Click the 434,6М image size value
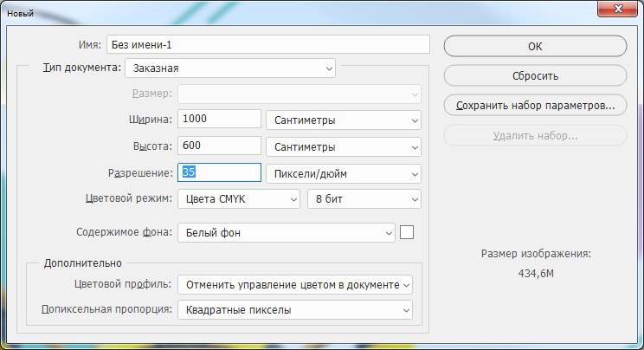The image size is (644, 350). tap(536, 274)
